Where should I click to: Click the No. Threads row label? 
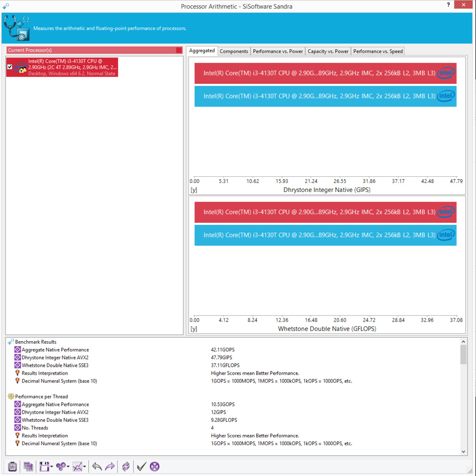(x=35, y=428)
